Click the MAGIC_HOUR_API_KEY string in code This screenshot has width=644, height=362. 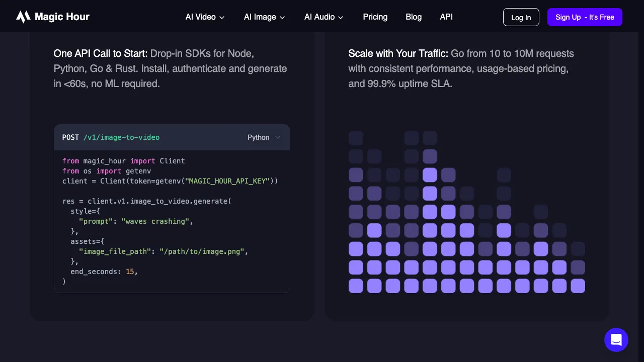227,181
